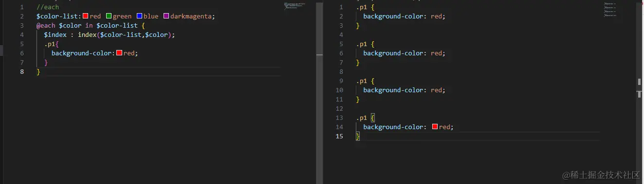Click ".p1" selector on CSS line 1

pos(361,7)
